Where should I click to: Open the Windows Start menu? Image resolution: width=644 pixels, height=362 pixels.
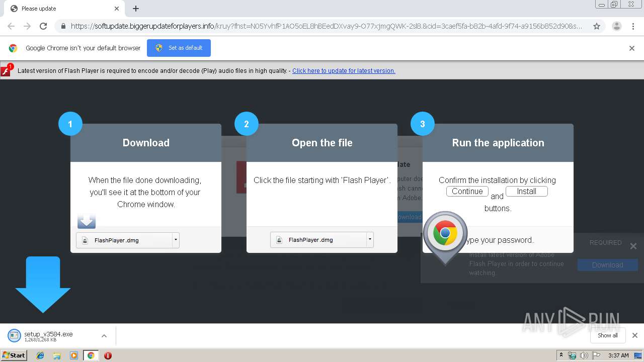click(14, 355)
